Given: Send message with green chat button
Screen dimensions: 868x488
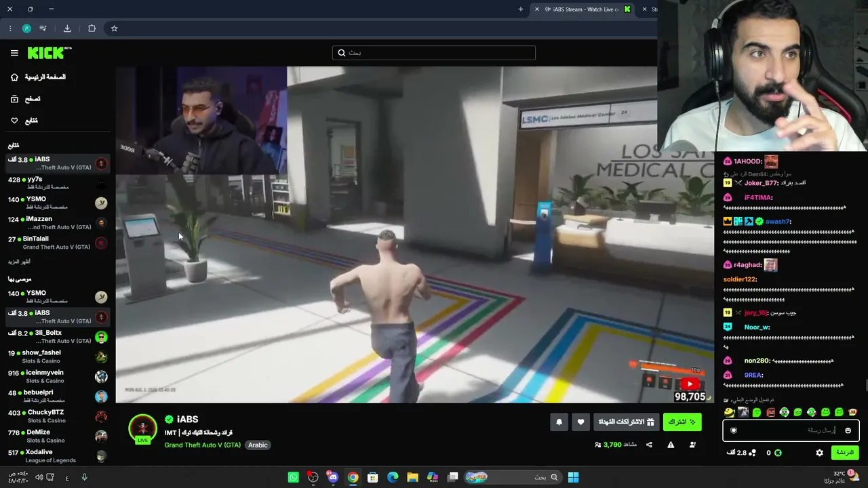Looking at the screenshot, I should point(845,453).
